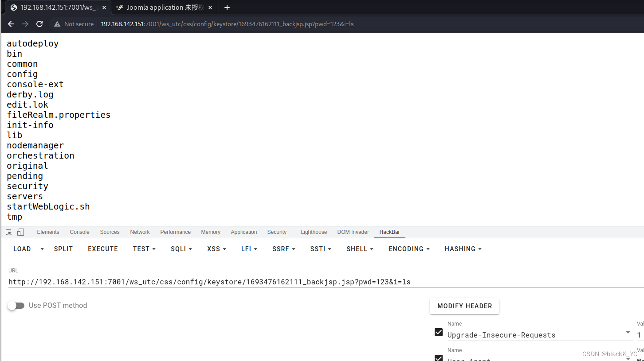Click the console-ext entry in the listing
The image size is (644, 361).
(35, 84)
